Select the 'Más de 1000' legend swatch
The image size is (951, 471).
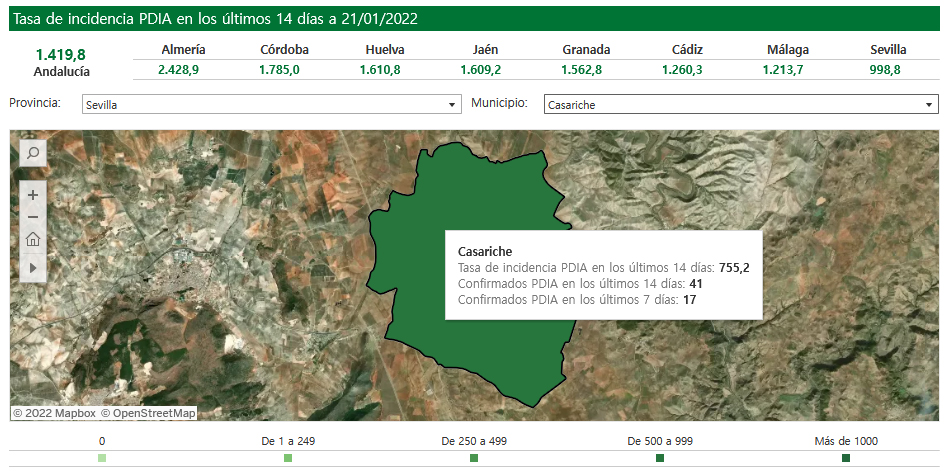(846, 458)
